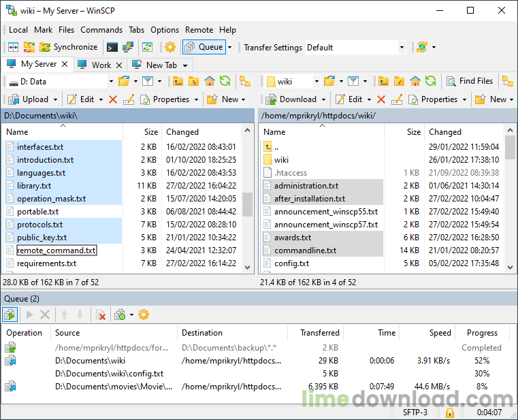Click the Download button in the remote panel

(x=291, y=99)
